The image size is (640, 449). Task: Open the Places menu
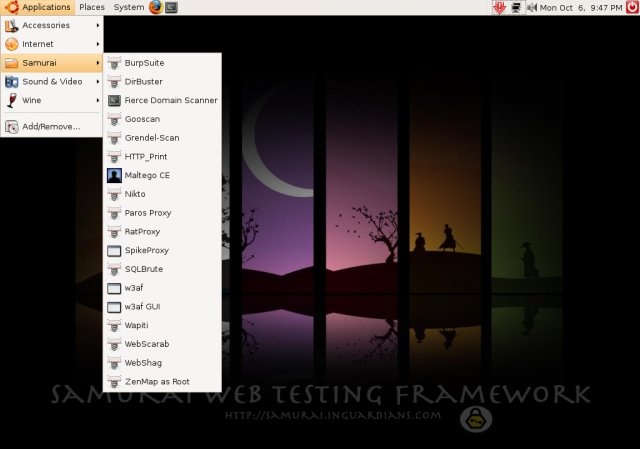click(92, 7)
